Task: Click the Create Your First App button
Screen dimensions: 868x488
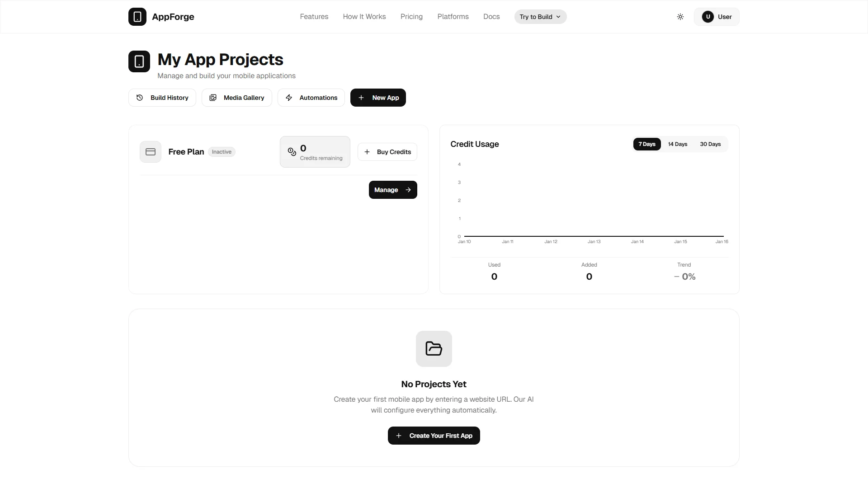Action: coord(434,436)
